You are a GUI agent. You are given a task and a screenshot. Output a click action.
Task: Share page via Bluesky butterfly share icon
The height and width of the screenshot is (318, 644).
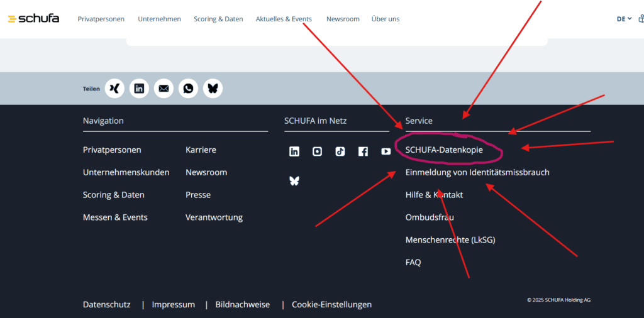pos(213,89)
